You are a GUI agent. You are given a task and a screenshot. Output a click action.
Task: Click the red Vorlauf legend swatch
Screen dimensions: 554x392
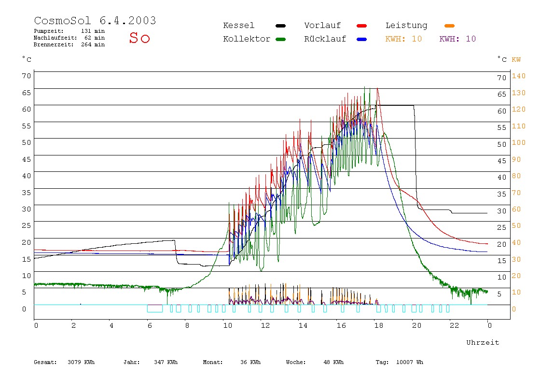tap(362, 26)
